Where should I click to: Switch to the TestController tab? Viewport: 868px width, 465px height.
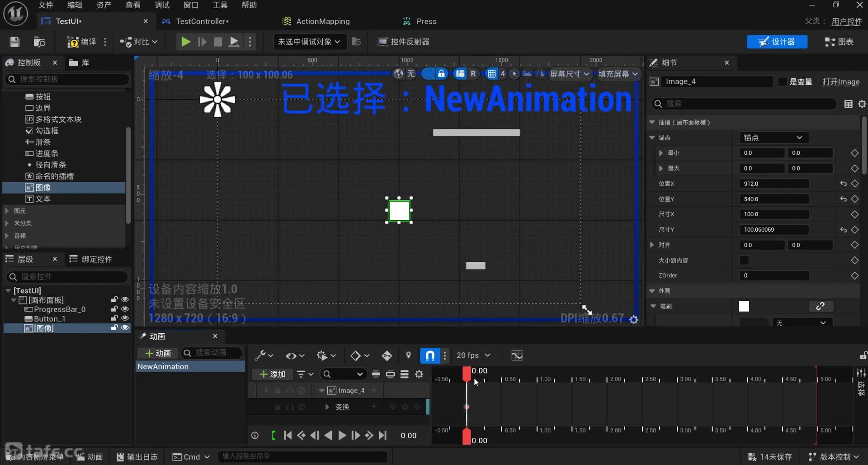202,21
